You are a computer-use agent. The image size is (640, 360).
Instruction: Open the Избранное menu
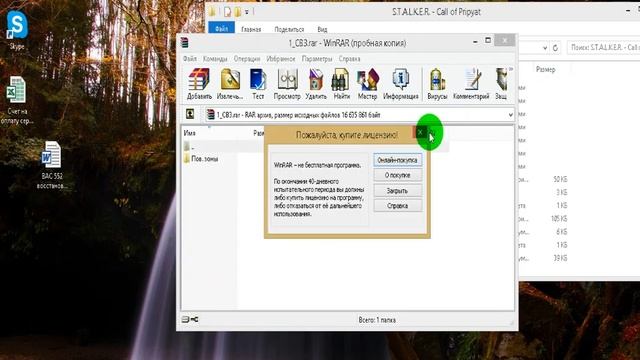281,59
